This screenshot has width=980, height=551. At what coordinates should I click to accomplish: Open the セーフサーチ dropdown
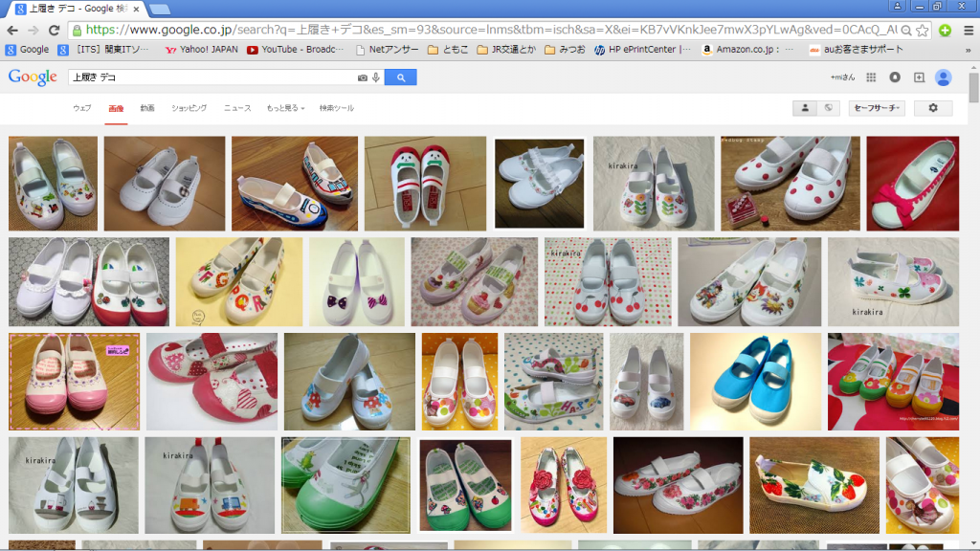click(877, 108)
